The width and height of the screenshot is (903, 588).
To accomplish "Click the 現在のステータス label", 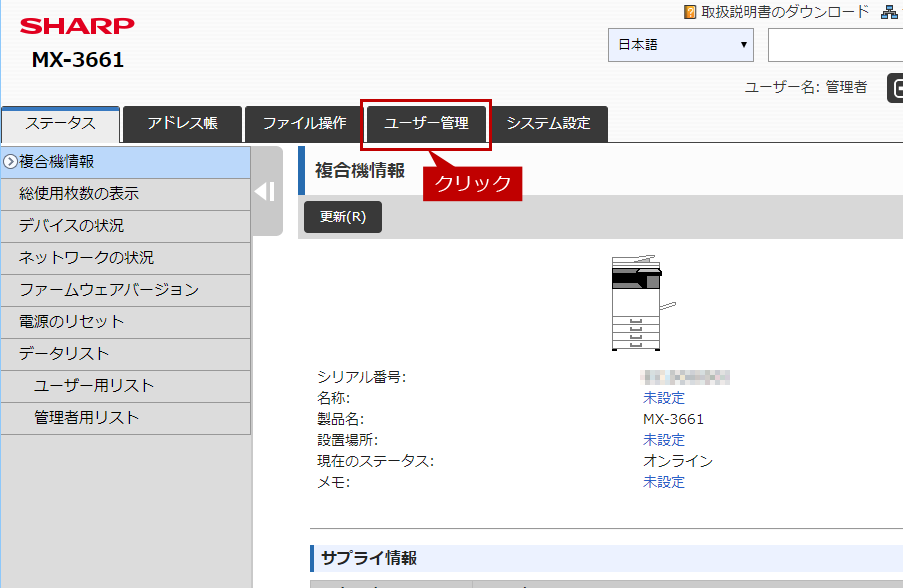I will click(x=375, y=461).
